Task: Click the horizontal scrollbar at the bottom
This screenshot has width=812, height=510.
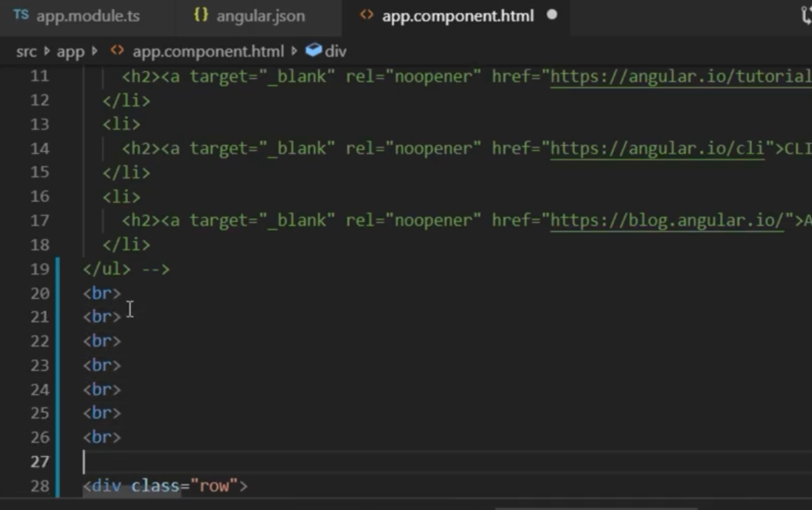Action: point(653,507)
